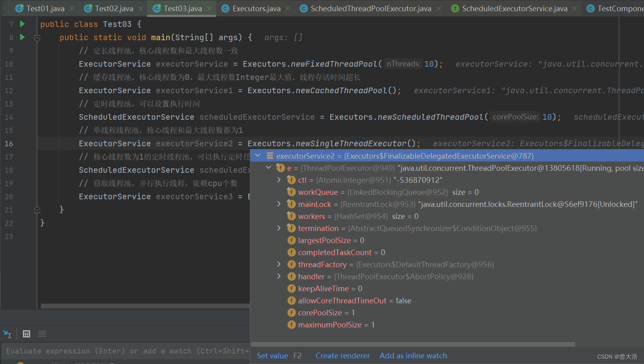644x364 pixels.
Task: Run class Test03 via line 7 gutter arrow
Action: click(22, 24)
